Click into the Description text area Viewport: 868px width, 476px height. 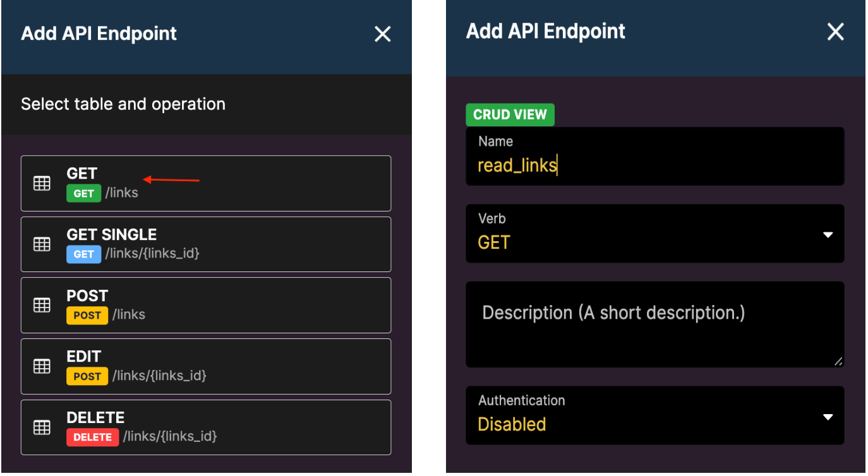click(x=655, y=324)
